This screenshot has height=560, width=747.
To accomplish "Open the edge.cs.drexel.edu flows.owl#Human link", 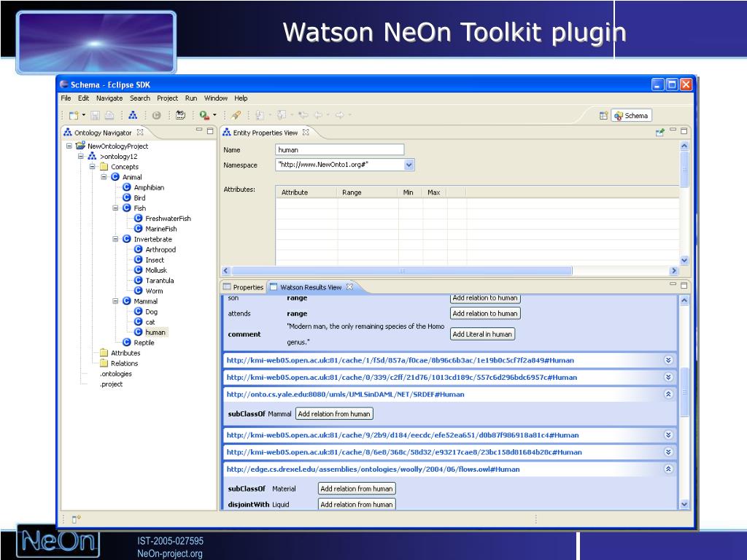I will point(373,469).
